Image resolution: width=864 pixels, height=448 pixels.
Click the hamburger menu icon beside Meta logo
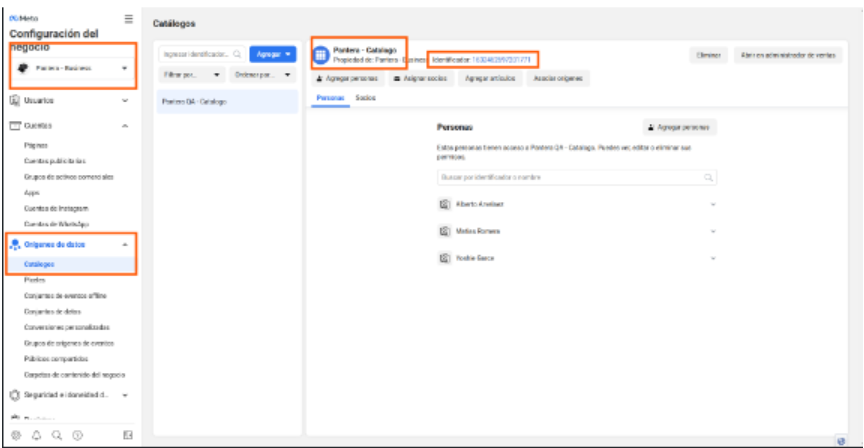tap(128, 19)
